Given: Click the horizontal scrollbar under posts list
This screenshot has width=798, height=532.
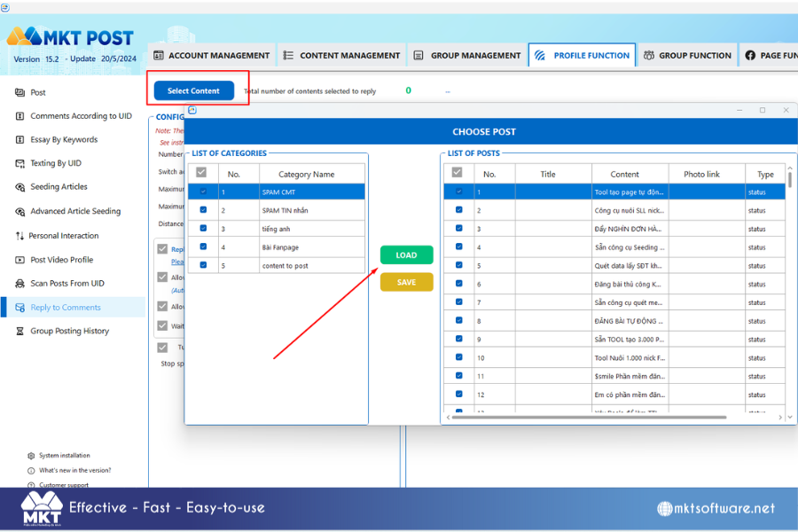Looking at the screenshot, I should (589, 418).
